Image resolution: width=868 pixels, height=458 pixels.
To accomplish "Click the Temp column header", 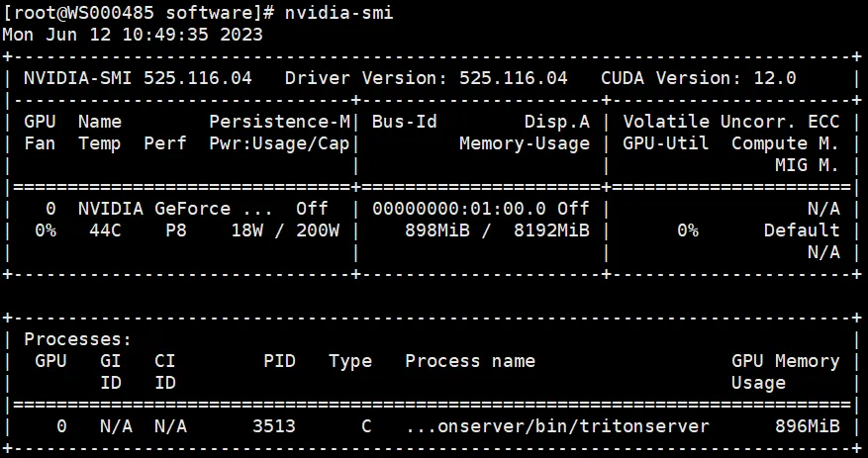I will [x=100, y=143].
